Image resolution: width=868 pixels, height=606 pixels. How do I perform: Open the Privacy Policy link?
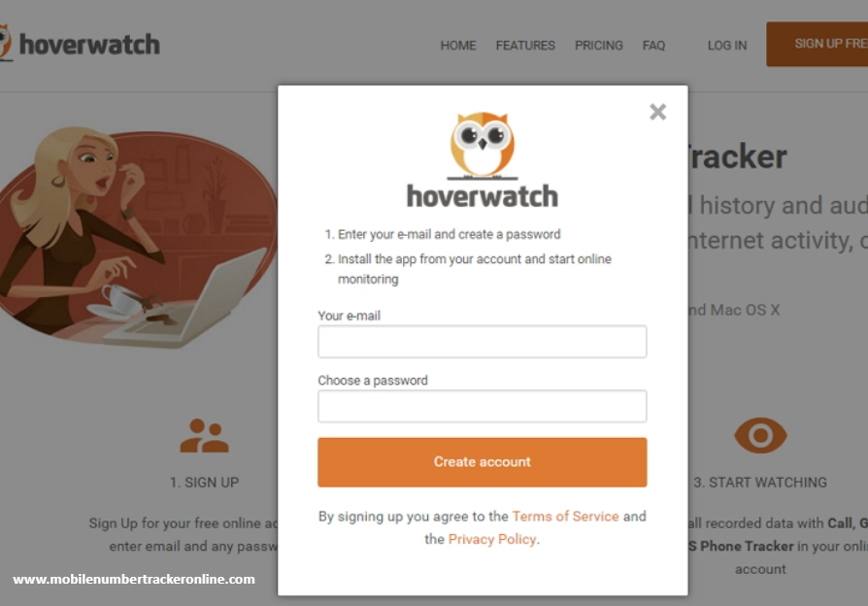[x=492, y=540]
